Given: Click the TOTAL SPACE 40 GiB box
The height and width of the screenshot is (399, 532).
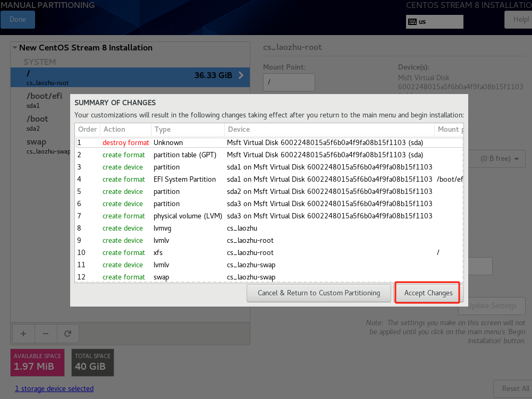Looking at the screenshot, I should click(x=92, y=362).
